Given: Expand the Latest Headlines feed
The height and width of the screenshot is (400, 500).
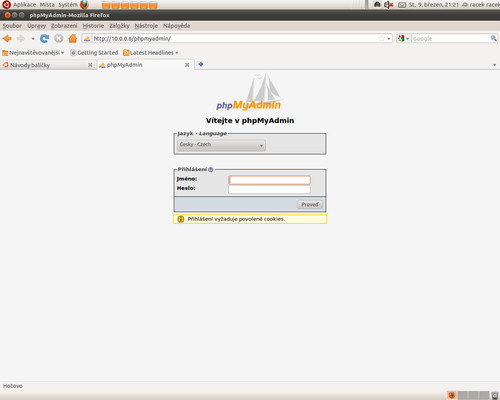Looking at the screenshot, I should pyautogui.click(x=151, y=53).
